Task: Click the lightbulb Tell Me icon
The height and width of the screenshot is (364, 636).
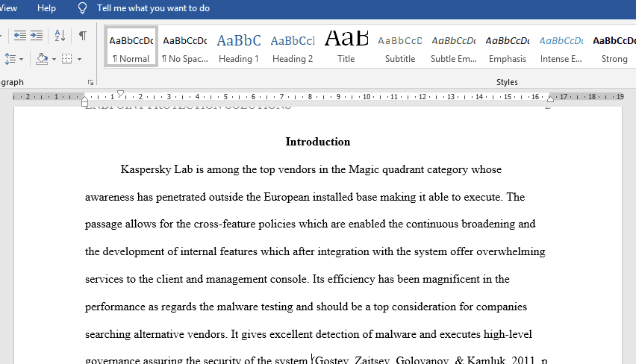Action: click(x=82, y=8)
